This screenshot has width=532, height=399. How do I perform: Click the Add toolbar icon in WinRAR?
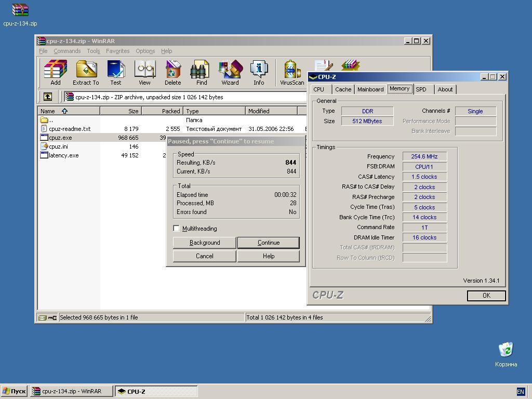pos(55,72)
